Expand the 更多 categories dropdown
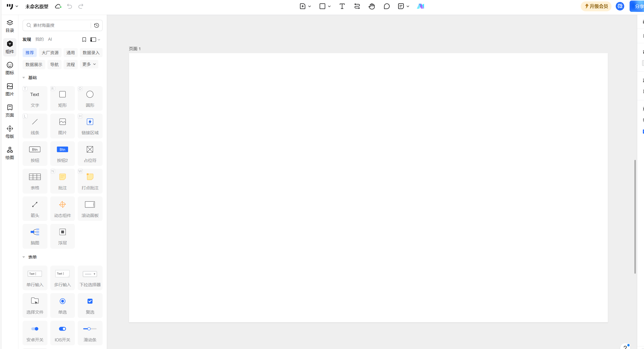 click(89, 64)
